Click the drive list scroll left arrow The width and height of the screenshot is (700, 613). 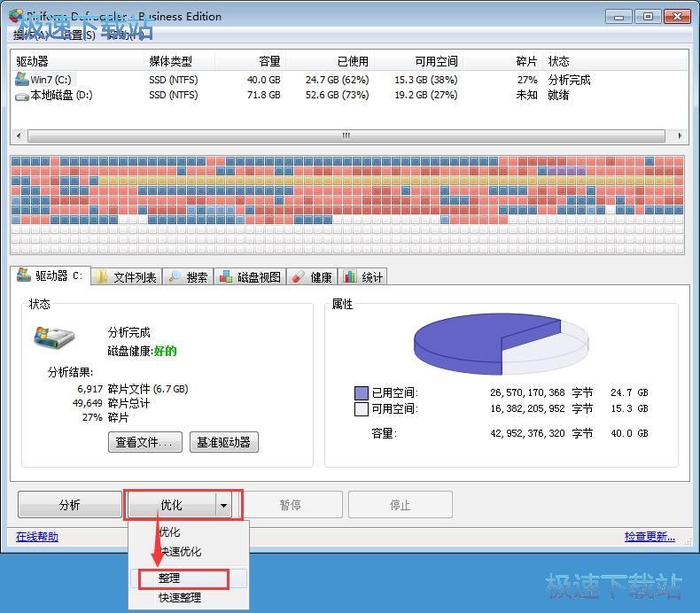click(19, 136)
